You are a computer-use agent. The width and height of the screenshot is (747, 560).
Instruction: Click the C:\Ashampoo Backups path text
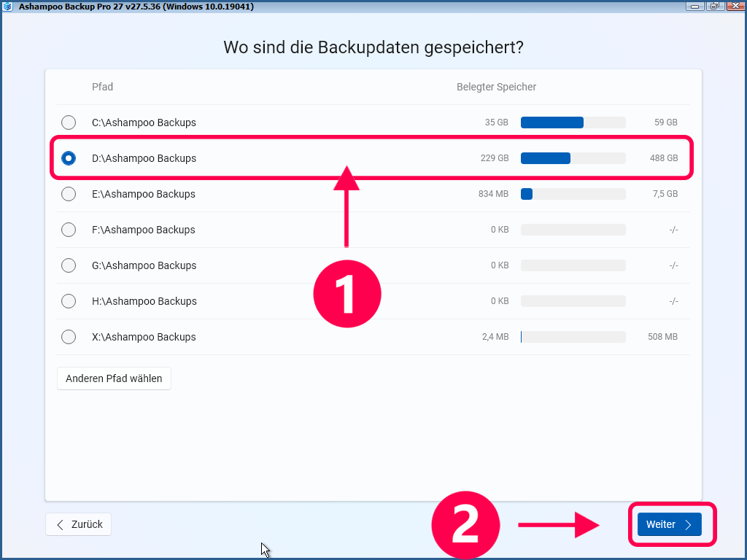point(144,122)
